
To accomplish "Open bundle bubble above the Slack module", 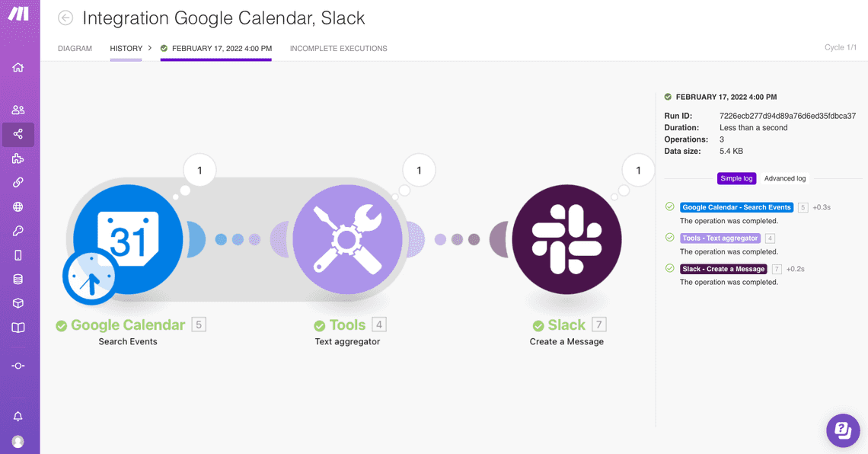I will click(x=638, y=171).
